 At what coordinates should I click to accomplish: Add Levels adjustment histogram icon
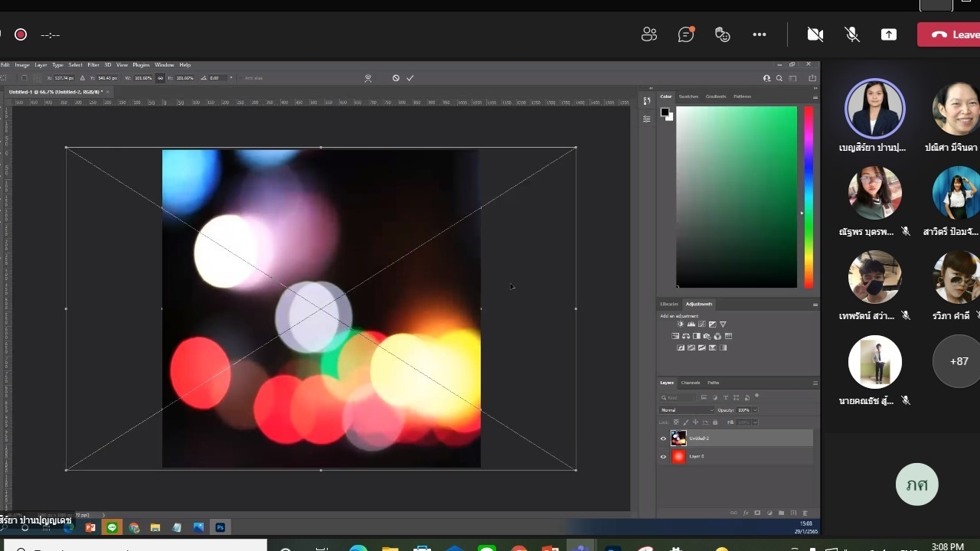point(691,324)
